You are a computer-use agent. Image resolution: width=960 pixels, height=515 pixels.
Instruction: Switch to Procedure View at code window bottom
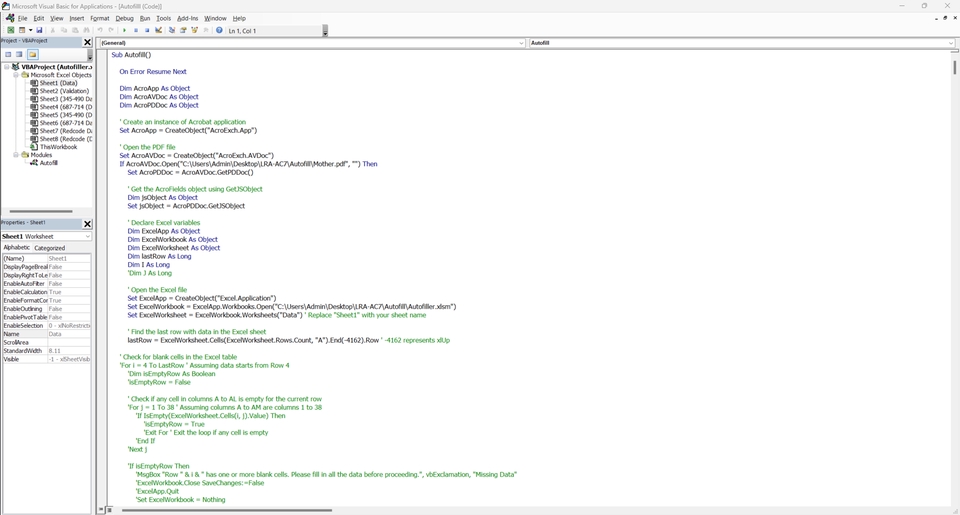(101, 509)
